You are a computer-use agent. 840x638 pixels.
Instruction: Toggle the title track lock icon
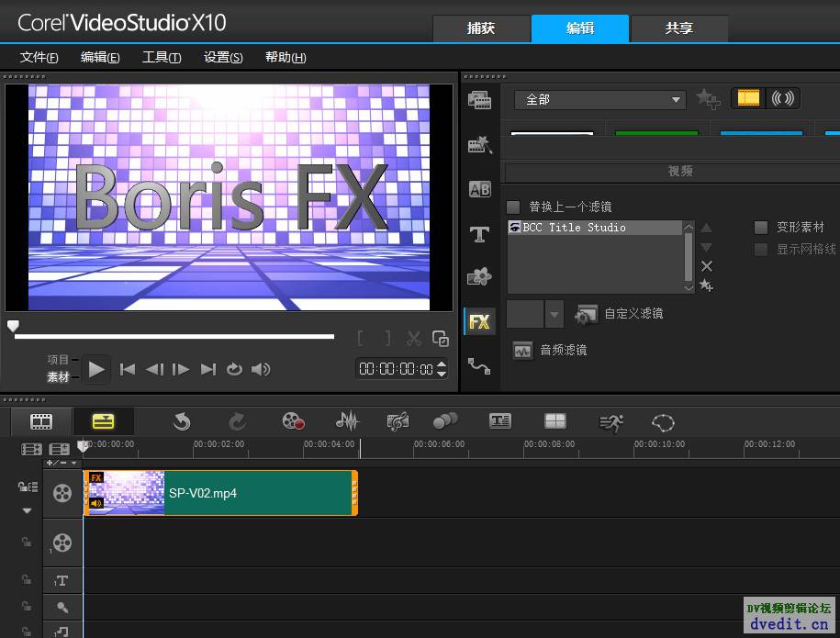27,579
